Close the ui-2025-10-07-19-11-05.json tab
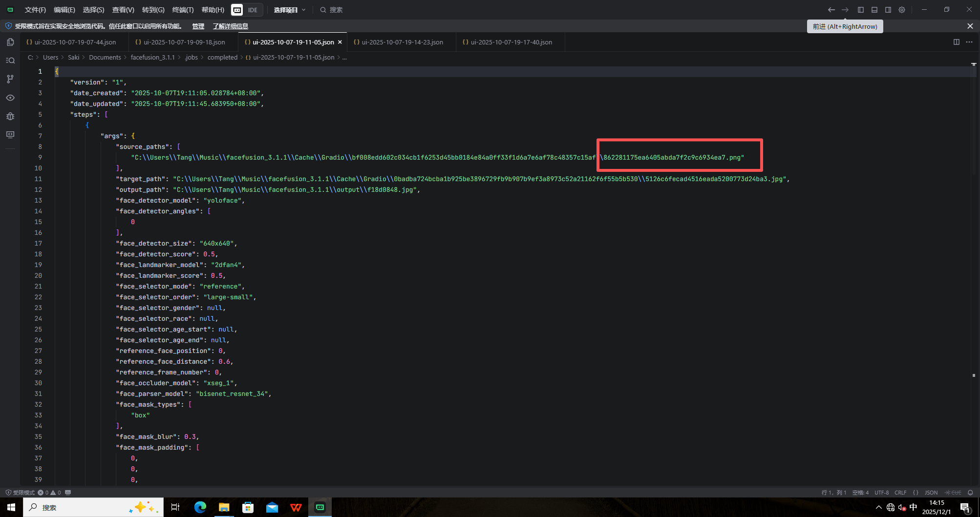Viewport: 980px width, 517px height. (x=340, y=42)
